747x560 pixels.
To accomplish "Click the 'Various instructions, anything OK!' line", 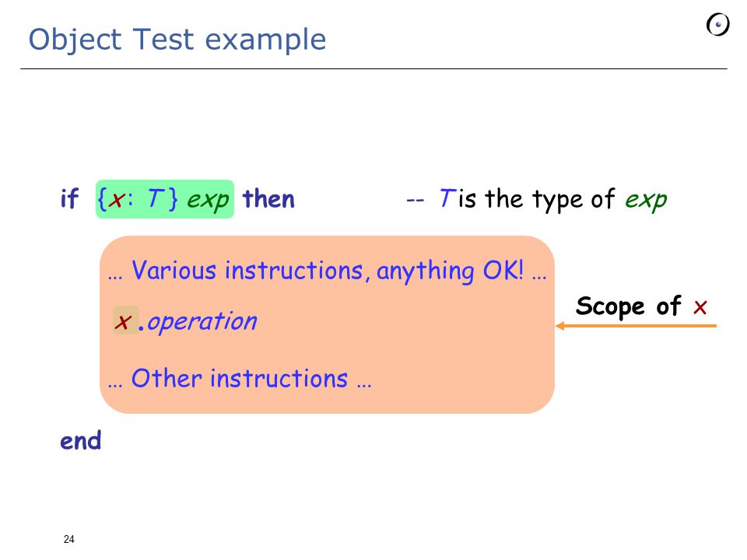I will (x=327, y=271).
